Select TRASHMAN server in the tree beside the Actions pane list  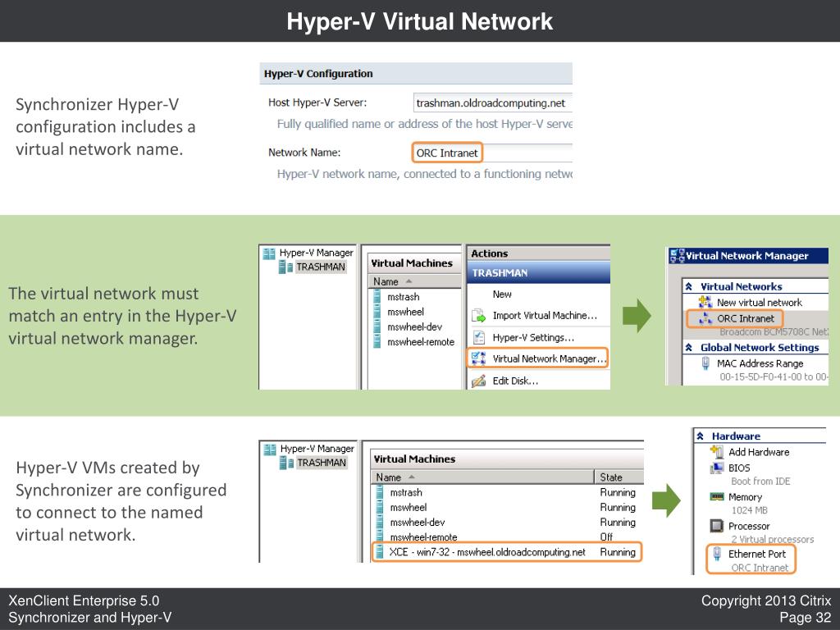(x=321, y=267)
